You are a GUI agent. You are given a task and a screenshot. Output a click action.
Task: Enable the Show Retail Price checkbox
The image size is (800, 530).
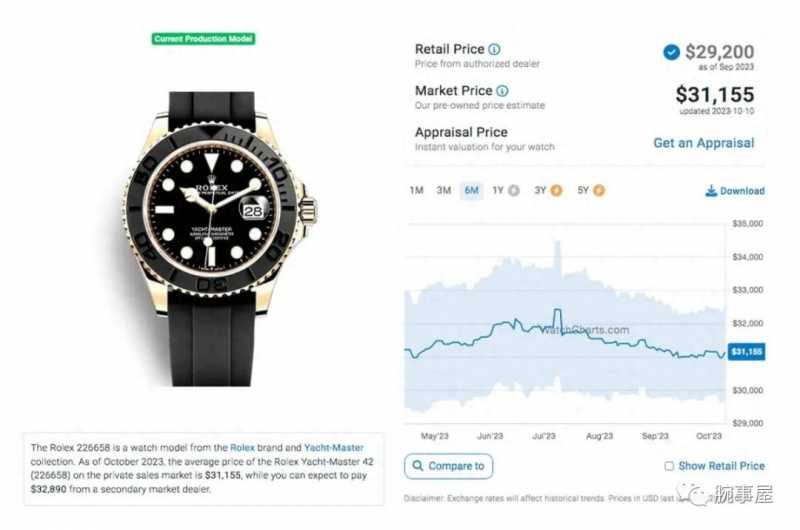point(669,466)
